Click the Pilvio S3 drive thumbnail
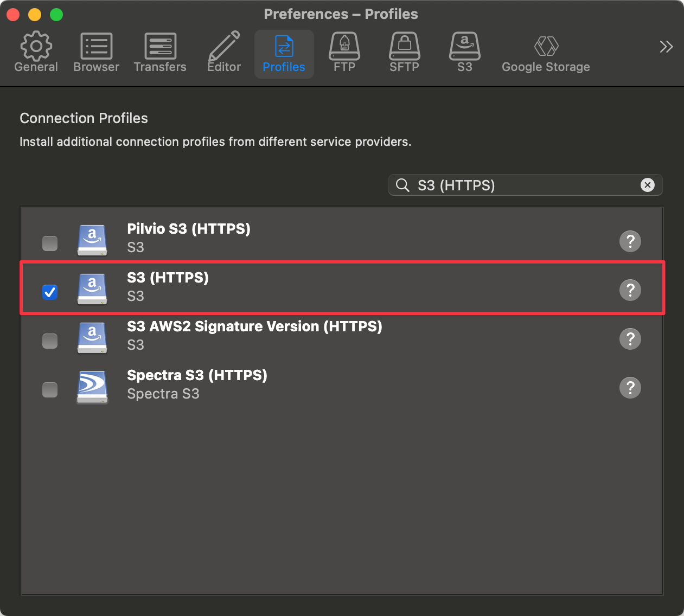The height and width of the screenshot is (616, 684). tap(92, 240)
